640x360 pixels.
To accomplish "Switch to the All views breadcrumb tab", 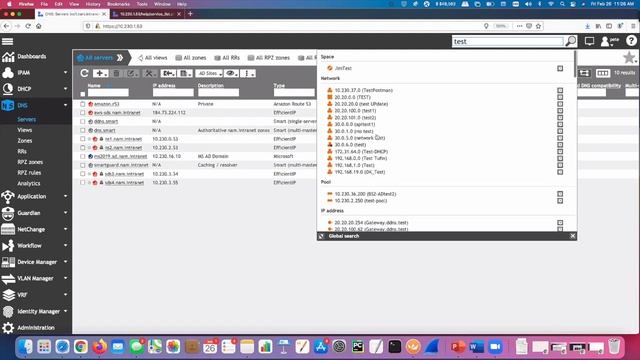I will pos(153,58).
